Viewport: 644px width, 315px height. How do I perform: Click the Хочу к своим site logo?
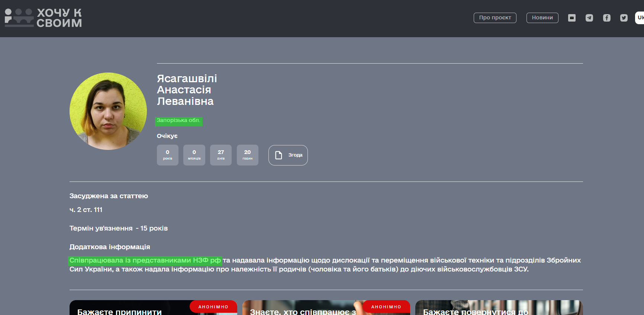pyautogui.click(x=43, y=18)
